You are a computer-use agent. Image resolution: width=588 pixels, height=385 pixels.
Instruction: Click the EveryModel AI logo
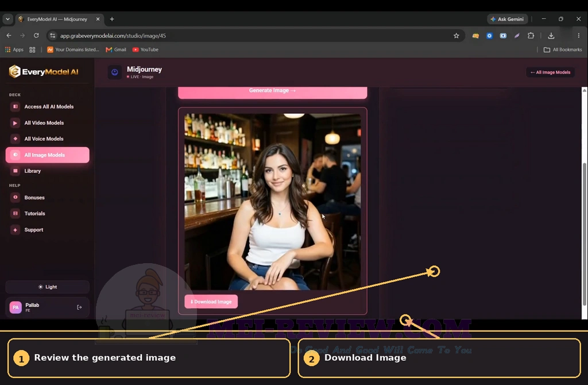coord(44,71)
